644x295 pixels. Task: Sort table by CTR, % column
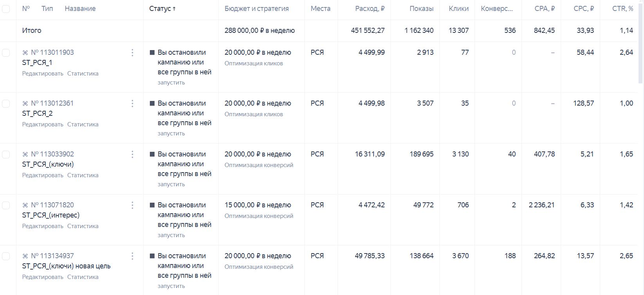point(622,9)
